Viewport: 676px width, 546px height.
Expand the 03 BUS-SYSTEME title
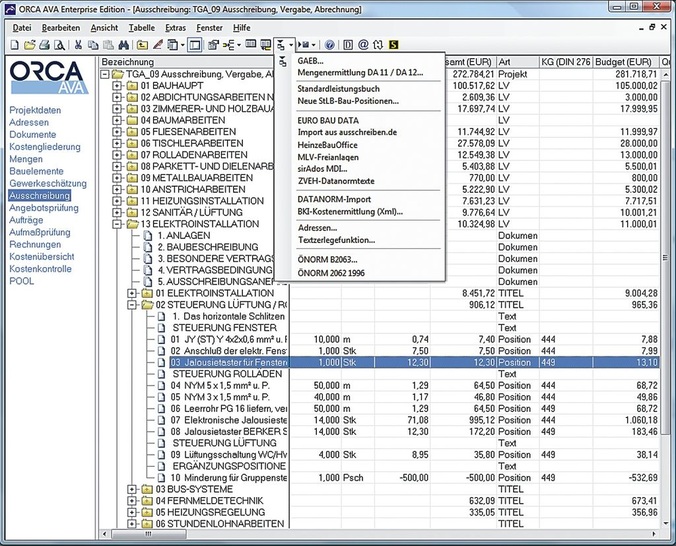[132, 489]
